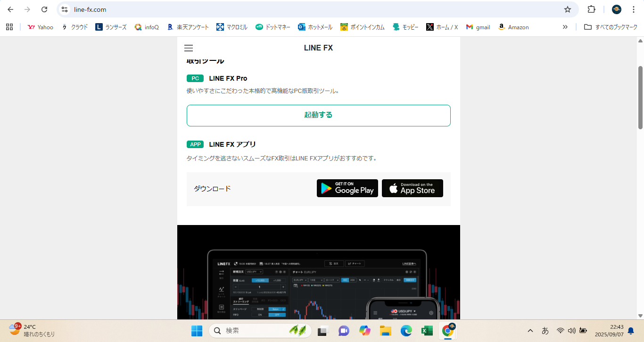The height and width of the screenshot is (342, 644).
Task: Bookmark this page with the star icon
Action: click(x=568, y=9)
